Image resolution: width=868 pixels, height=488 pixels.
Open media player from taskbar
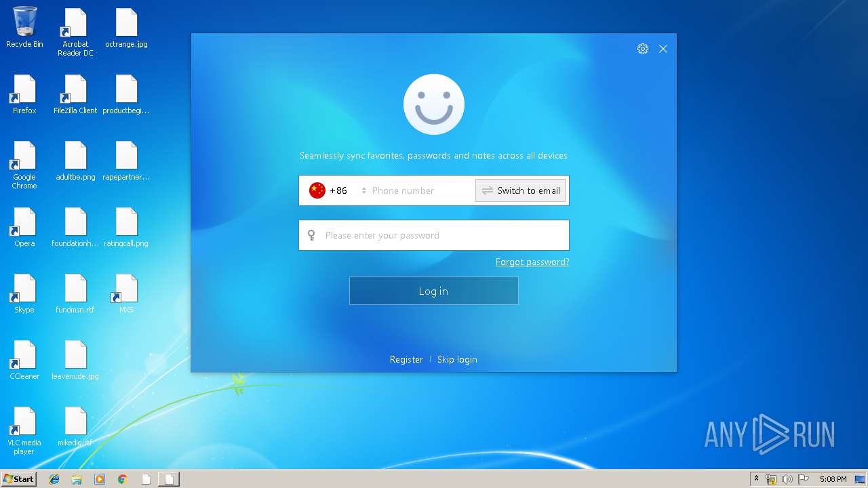[100, 479]
